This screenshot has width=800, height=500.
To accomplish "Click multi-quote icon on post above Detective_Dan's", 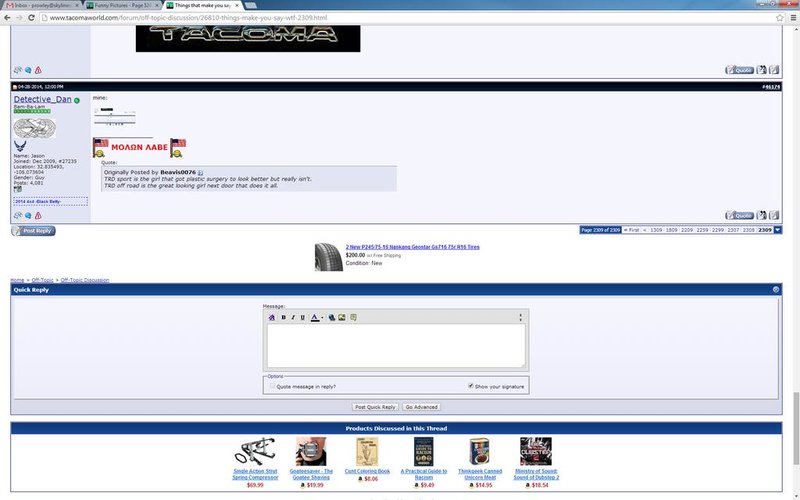I will (x=762, y=70).
